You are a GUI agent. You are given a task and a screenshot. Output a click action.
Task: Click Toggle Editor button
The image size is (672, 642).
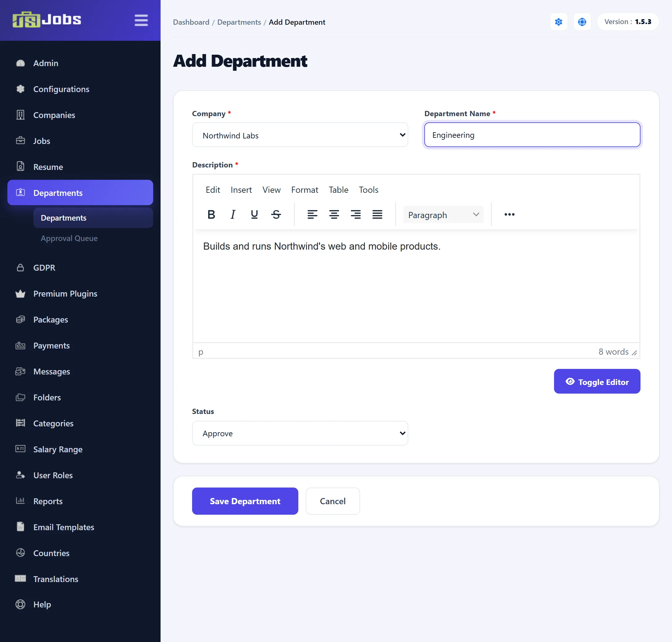tap(597, 382)
